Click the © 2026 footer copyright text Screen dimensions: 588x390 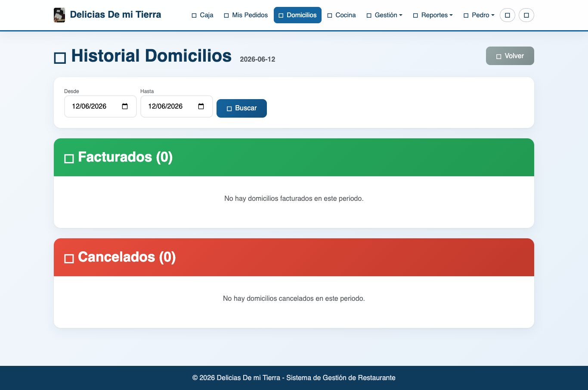click(x=294, y=378)
